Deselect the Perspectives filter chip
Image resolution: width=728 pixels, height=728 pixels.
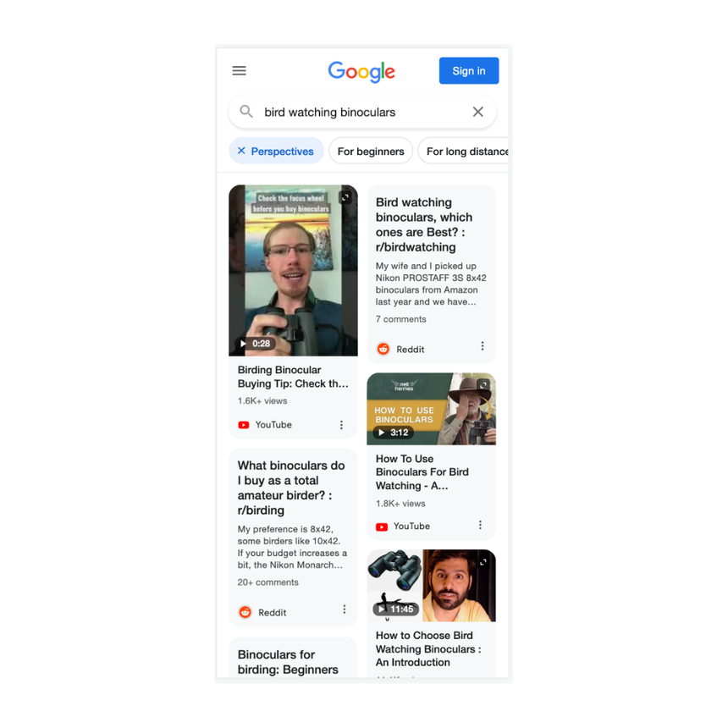(x=276, y=151)
